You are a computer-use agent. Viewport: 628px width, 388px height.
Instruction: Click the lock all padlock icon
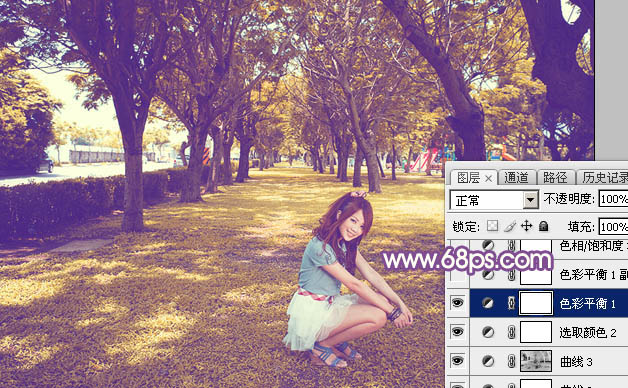click(x=543, y=226)
